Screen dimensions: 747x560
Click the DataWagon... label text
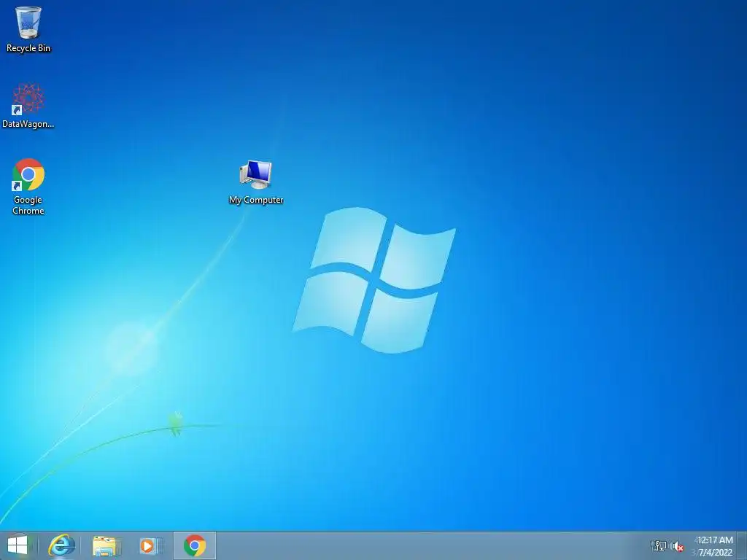[28, 124]
